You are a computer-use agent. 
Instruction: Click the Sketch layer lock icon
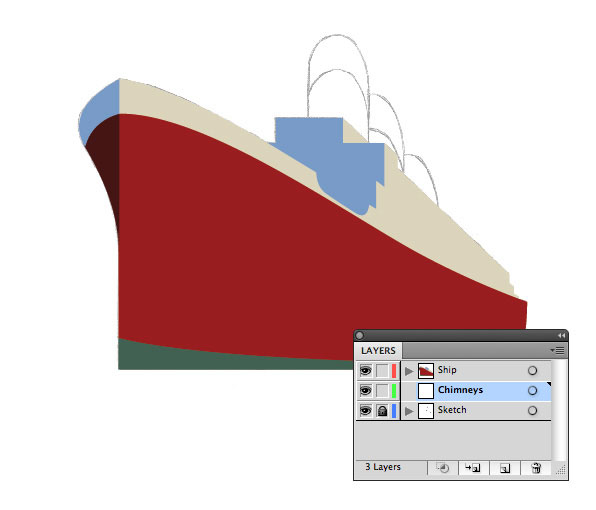click(x=382, y=411)
